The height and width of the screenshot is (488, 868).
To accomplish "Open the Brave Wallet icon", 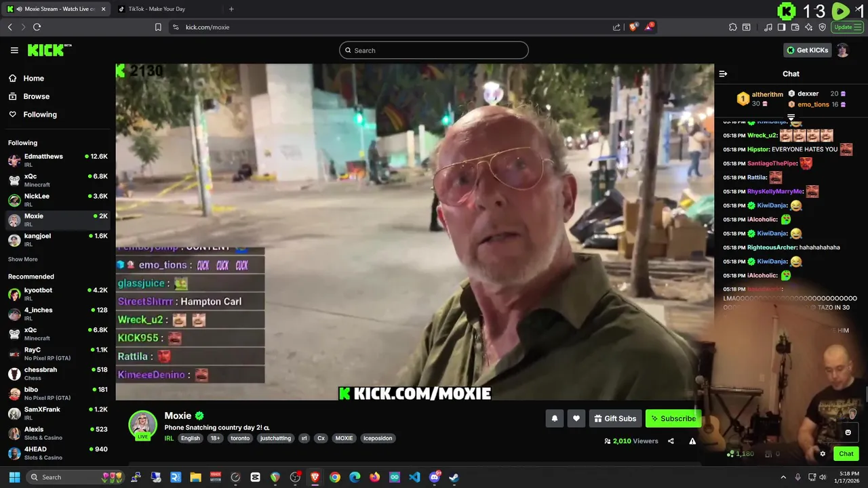I will tap(795, 27).
